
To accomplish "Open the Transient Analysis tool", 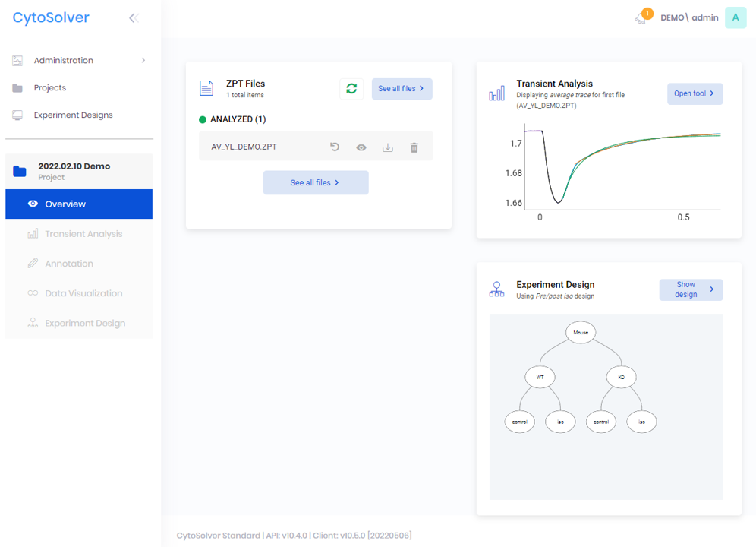I will (x=695, y=93).
